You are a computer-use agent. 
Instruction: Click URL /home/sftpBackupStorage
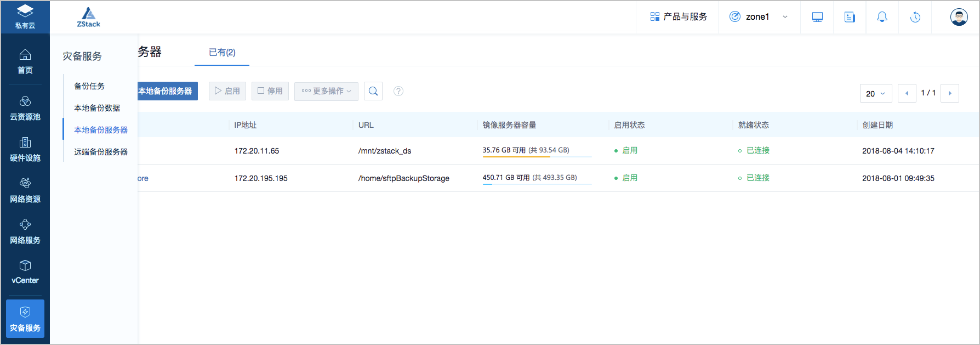pyautogui.click(x=404, y=178)
